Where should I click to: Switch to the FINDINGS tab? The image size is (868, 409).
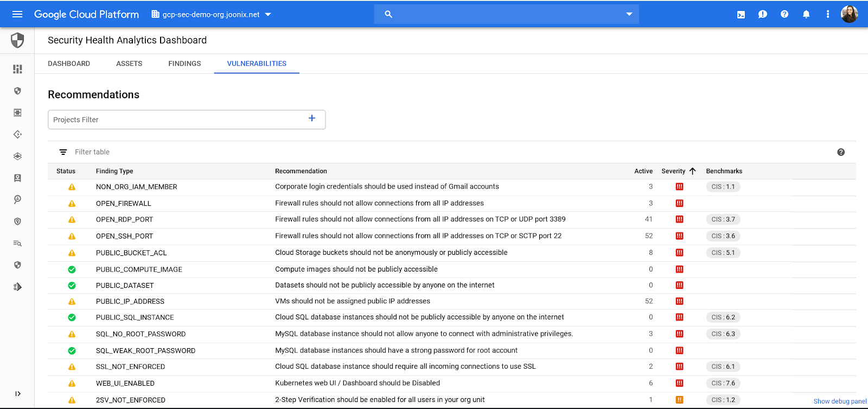tap(184, 64)
